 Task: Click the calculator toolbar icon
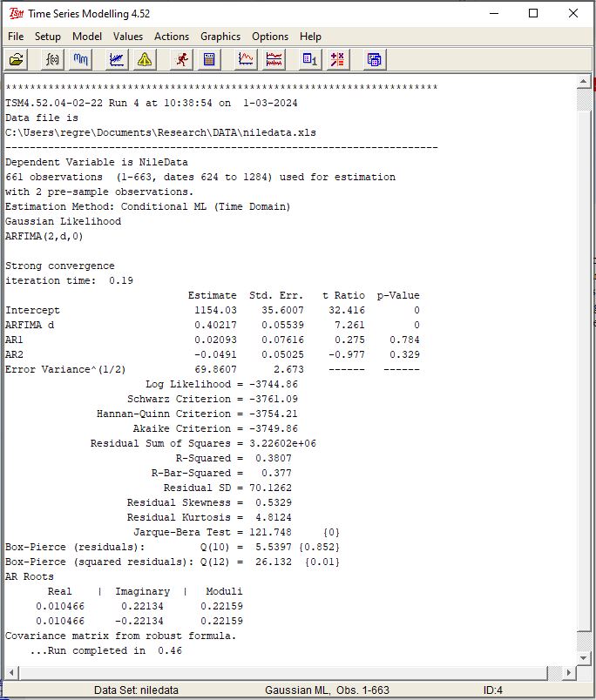209,59
